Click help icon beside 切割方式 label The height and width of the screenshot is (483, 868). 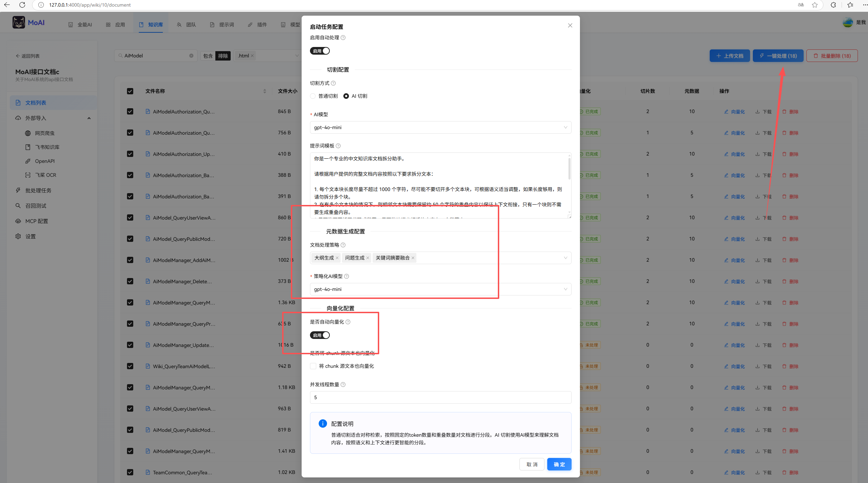(x=333, y=83)
